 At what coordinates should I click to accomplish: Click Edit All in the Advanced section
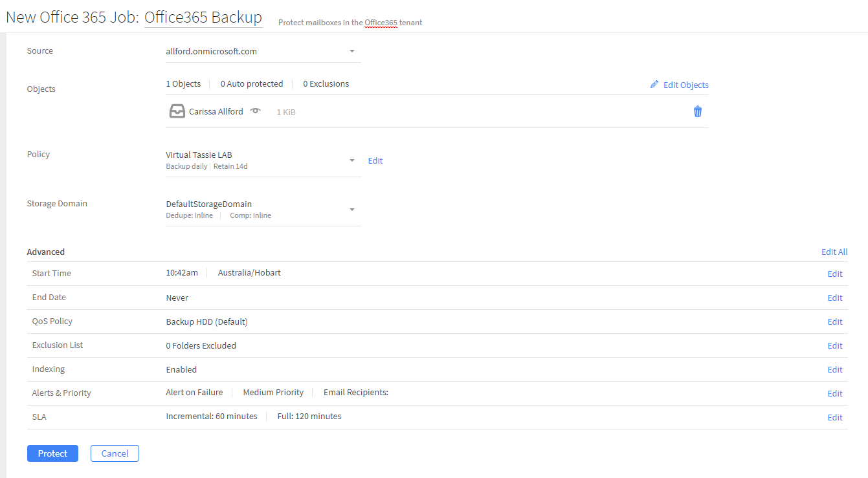[834, 252]
